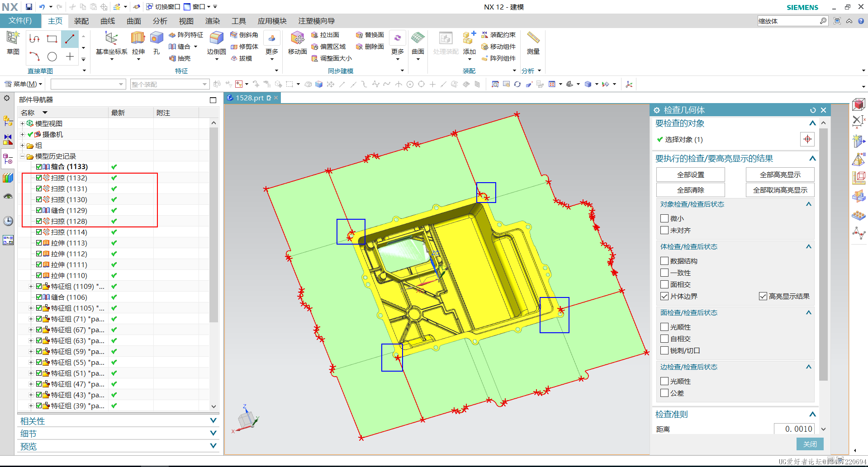Open Resize Face (调整面大小) tool
Image resolution: width=868 pixels, height=467 pixels.
coord(332,58)
